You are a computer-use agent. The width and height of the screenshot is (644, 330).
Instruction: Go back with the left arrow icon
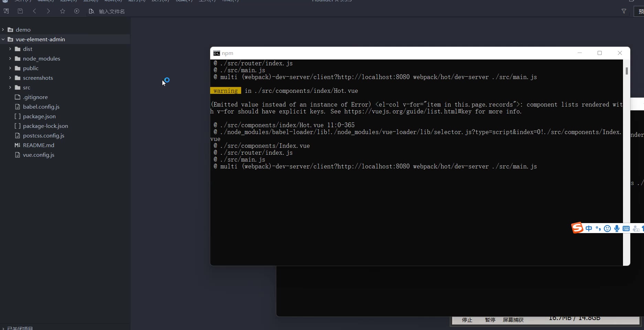point(34,11)
